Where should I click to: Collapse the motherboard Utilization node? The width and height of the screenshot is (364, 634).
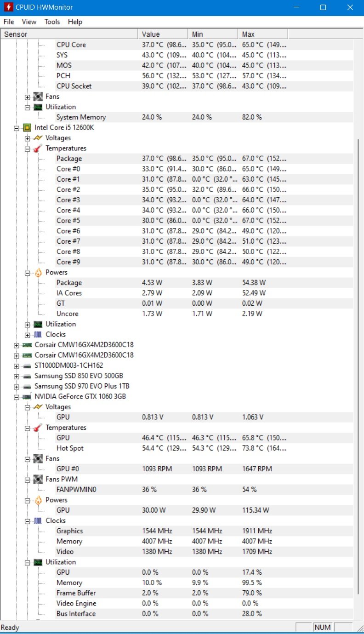[x=28, y=107]
